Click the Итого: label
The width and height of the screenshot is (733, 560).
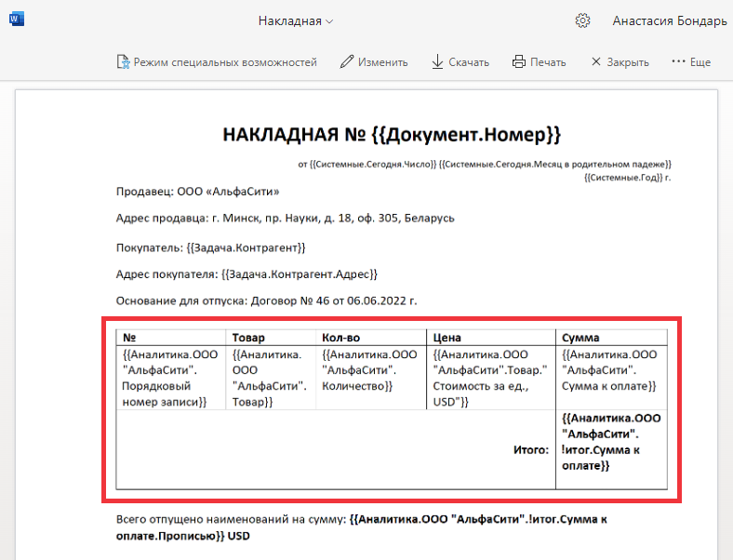click(x=531, y=450)
